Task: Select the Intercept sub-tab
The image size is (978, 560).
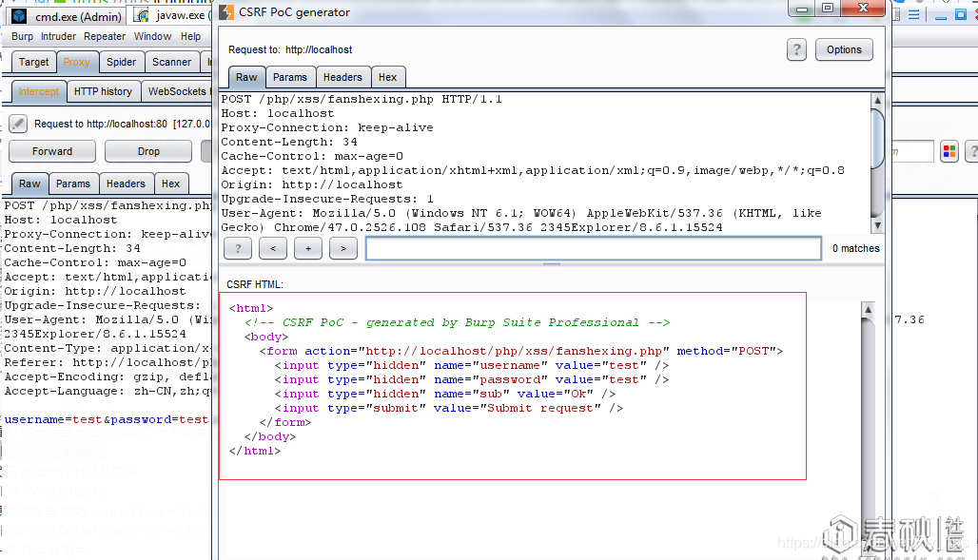Action: (x=39, y=91)
